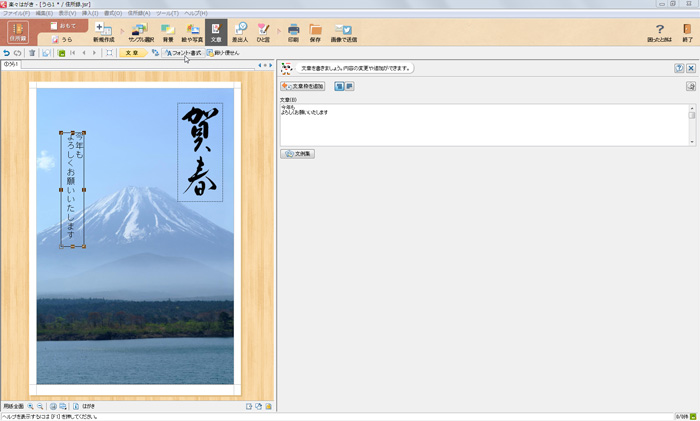Open the 書式 format menu

pyautogui.click(x=113, y=13)
